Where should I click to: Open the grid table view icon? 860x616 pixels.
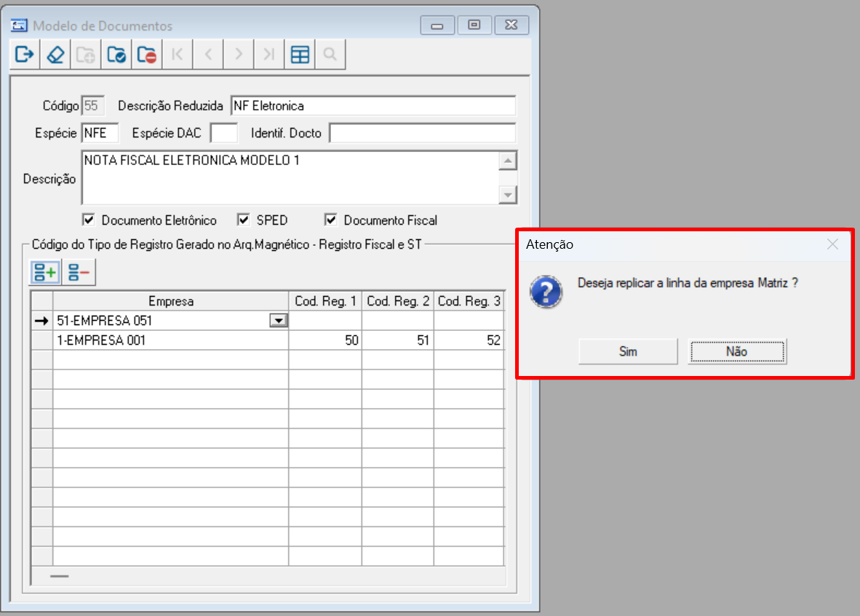pos(300,55)
